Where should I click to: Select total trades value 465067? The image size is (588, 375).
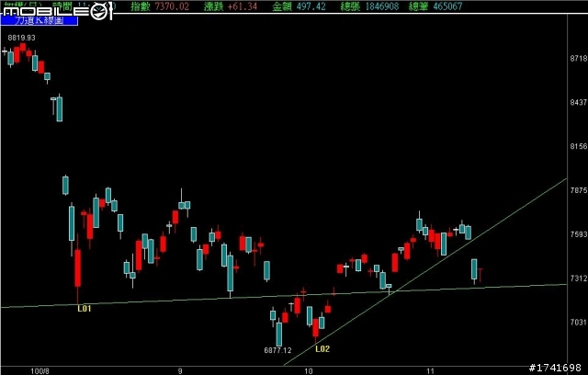coord(447,6)
